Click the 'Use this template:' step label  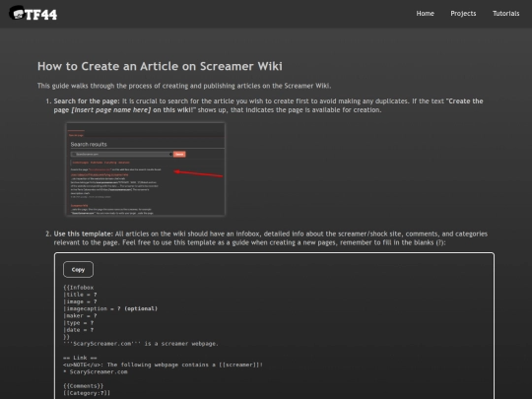[83, 233]
